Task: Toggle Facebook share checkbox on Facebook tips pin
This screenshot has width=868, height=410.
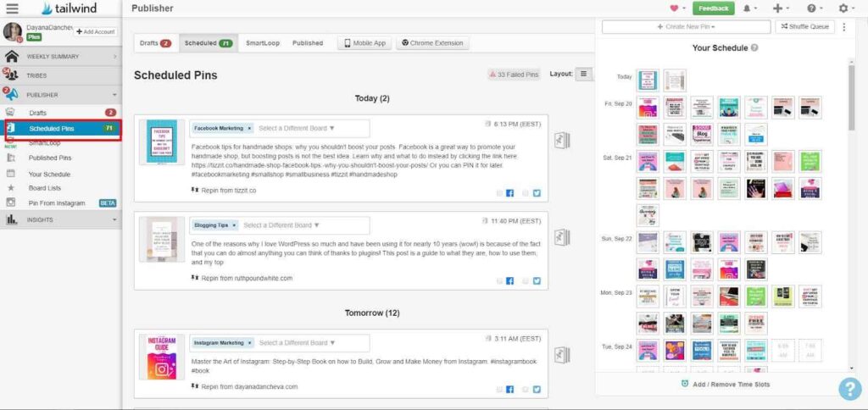Action: (499, 193)
